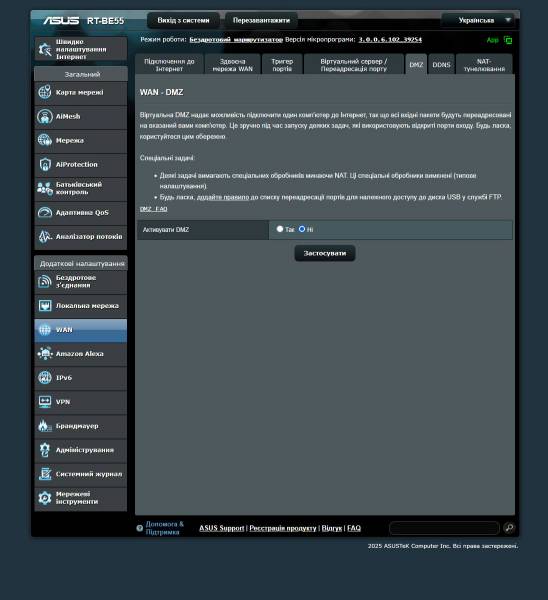The width and height of the screenshot is (548, 600).
Task: Click the Локальна мережа LAN icon
Action: pos(45,306)
